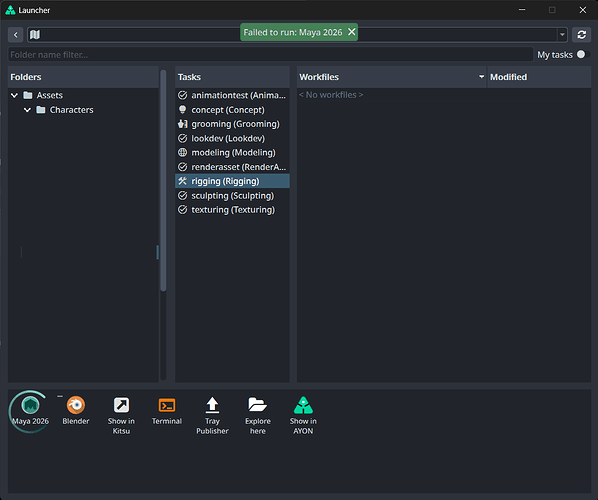
Task: Click Show in AYON icon
Action: coord(303,405)
